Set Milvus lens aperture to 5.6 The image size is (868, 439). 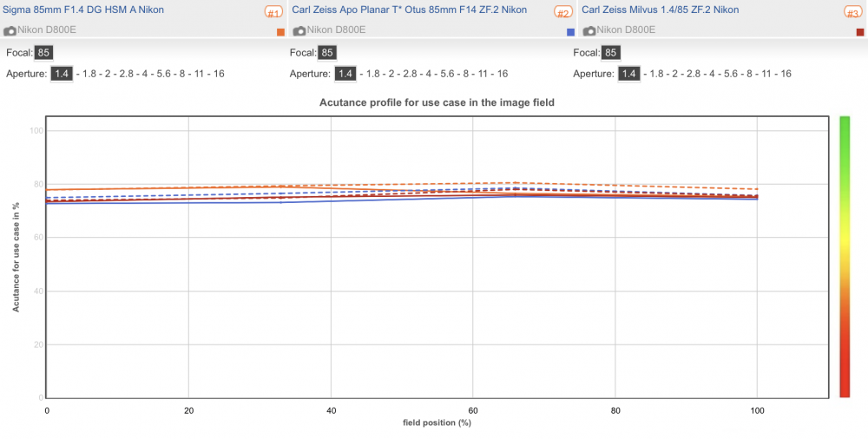730,74
